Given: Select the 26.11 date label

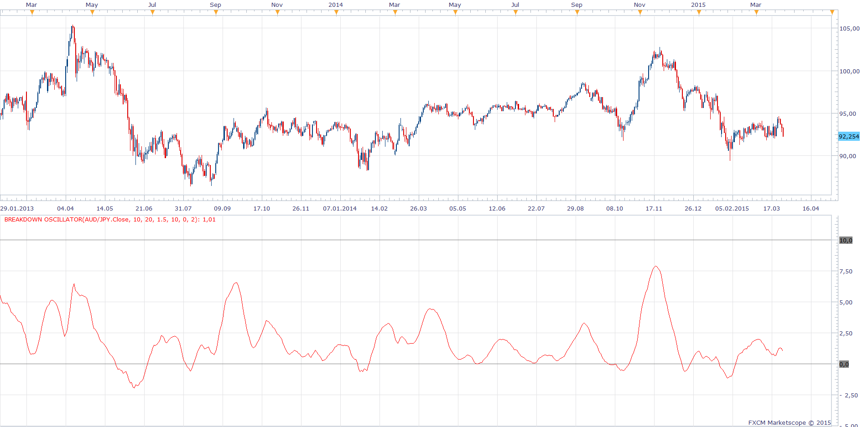Looking at the screenshot, I should point(301,208).
